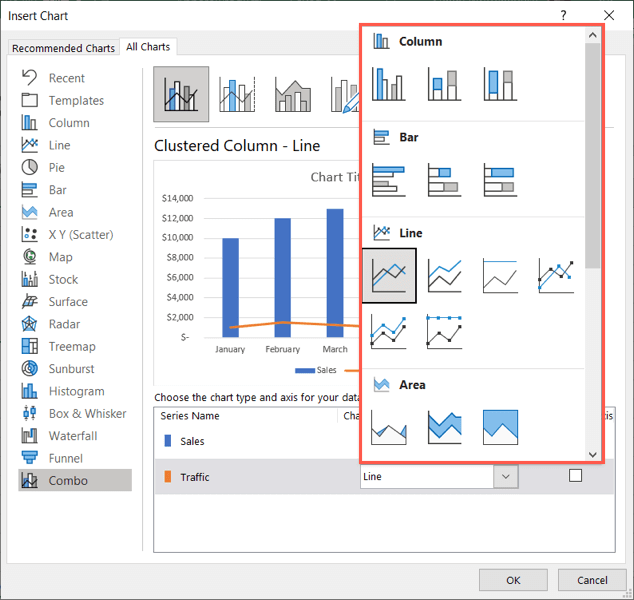The image size is (634, 600).
Task: Pick 100% Stacked Column in dropdown gallery
Action: click(500, 84)
